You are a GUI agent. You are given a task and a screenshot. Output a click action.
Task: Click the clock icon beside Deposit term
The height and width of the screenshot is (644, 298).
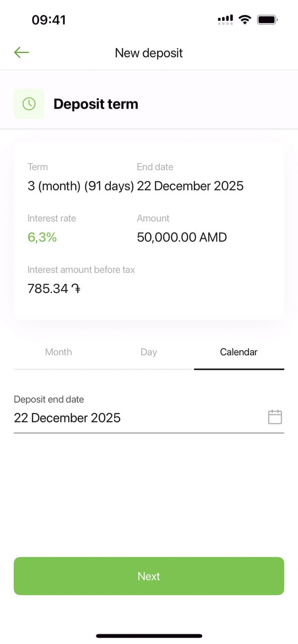click(x=29, y=104)
